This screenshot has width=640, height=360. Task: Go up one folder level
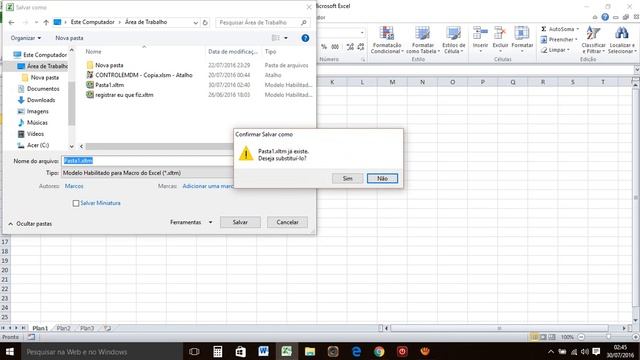click(46, 22)
